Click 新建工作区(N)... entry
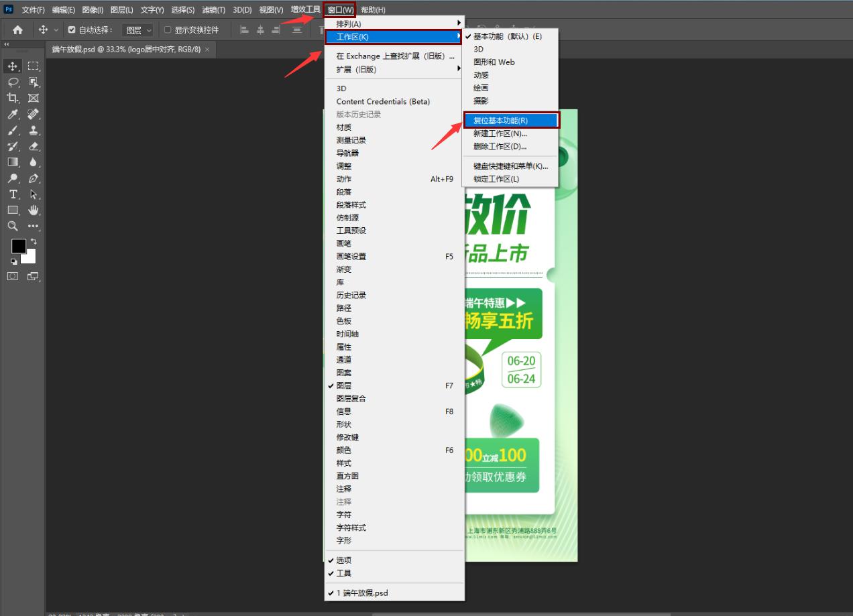 click(x=500, y=133)
